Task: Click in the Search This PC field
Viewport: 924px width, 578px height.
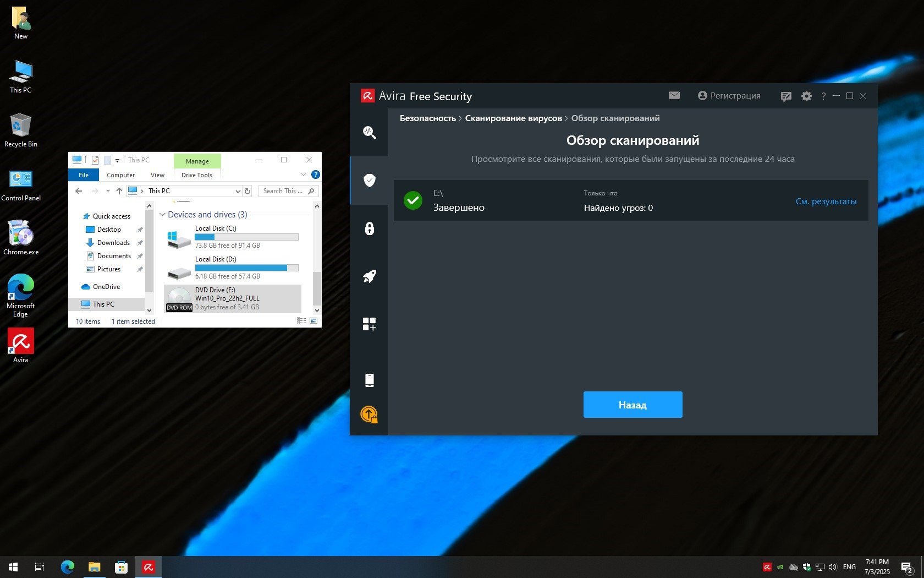Action: pos(283,191)
